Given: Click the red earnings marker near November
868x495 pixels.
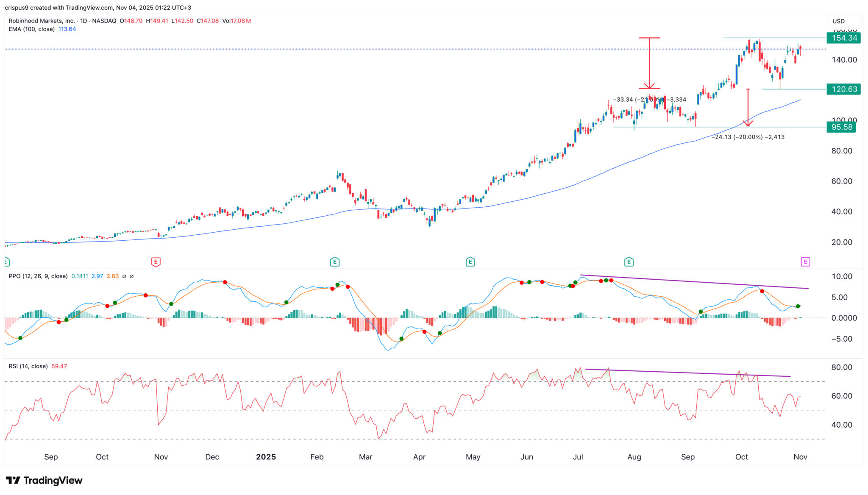Looking at the screenshot, I should pos(156,262).
